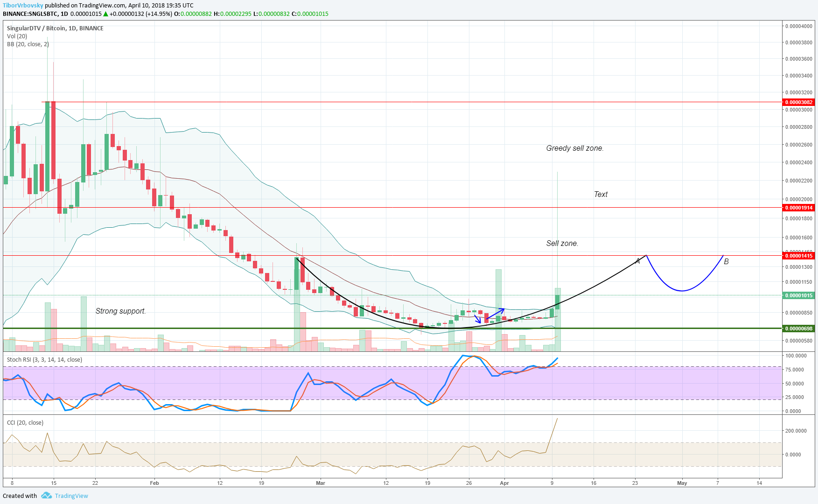Click point label A on the projection
Image resolution: width=818 pixels, height=504 pixels.
tap(637, 261)
